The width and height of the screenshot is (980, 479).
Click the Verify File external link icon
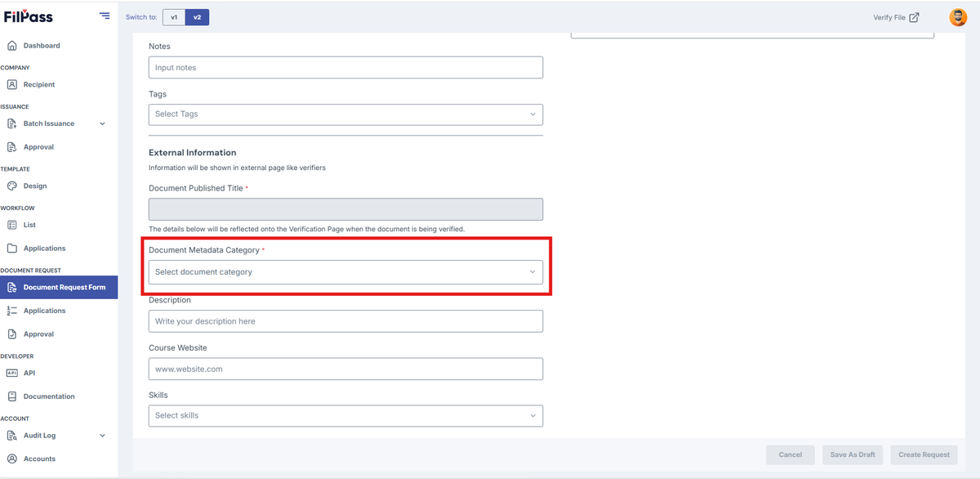coord(914,17)
